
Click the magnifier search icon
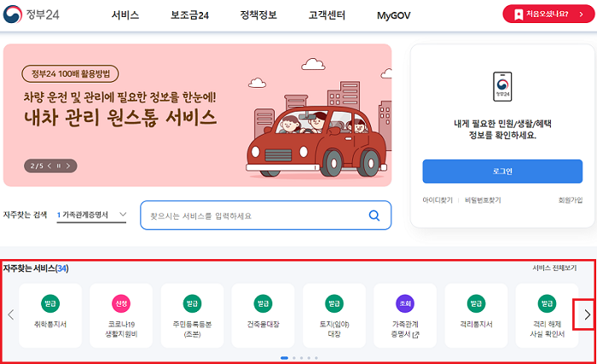[374, 216]
